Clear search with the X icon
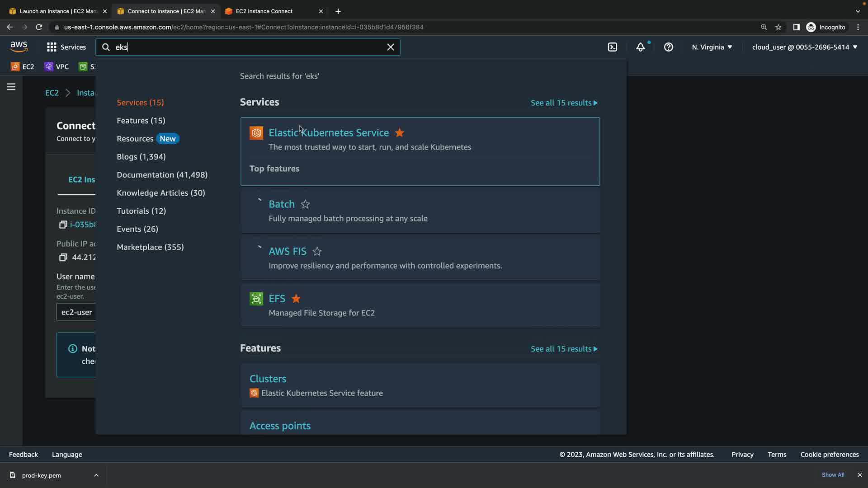 [x=391, y=47]
